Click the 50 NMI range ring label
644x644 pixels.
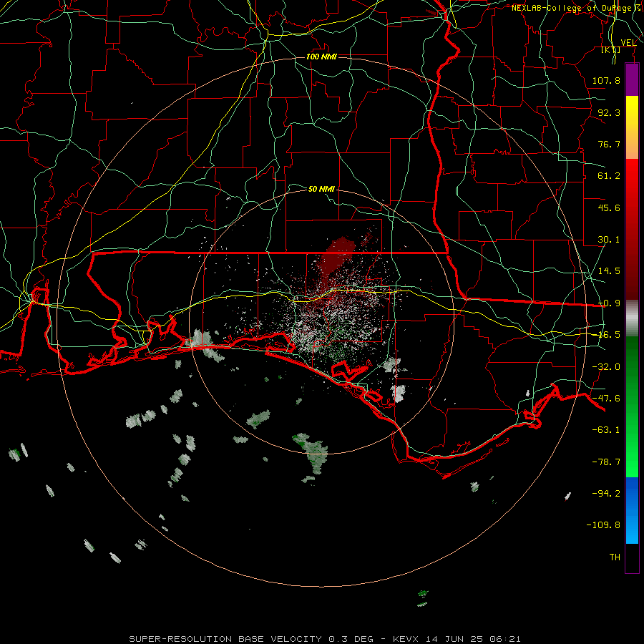click(321, 189)
